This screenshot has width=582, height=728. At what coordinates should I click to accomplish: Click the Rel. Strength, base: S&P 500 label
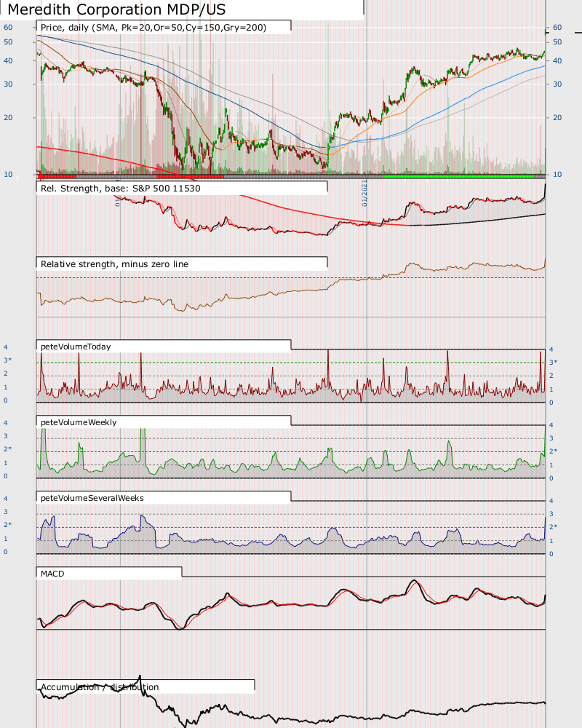pos(121,189)
